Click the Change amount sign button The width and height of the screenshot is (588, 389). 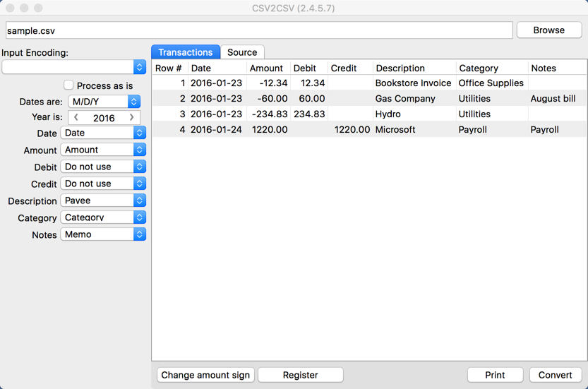205,375
